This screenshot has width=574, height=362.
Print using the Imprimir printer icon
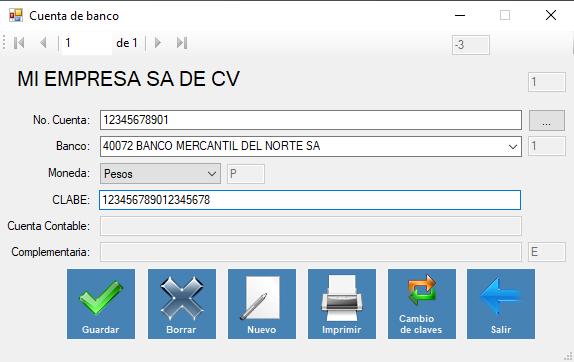click(x=342, y=304)
